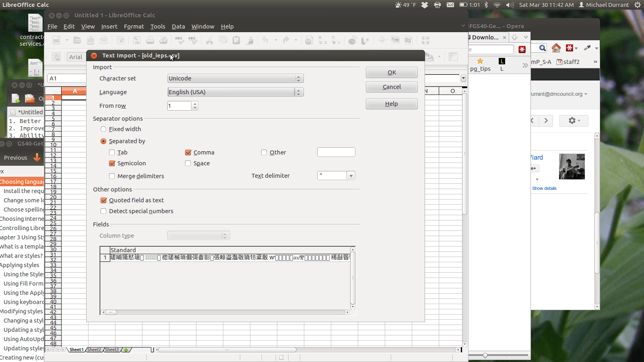Click the Sort Ascending icon in Calc toolbar
The height and width of the screenshot is (362, 644).
323,40
